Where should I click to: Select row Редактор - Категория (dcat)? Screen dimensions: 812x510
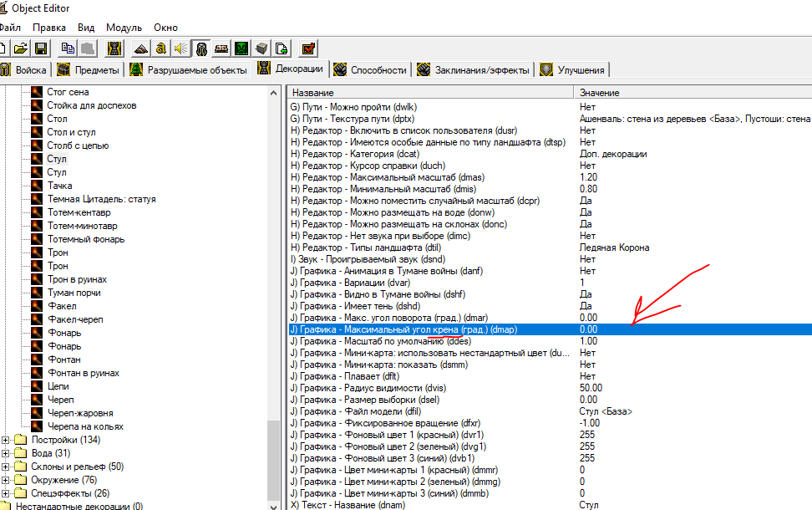click(550, 154)
